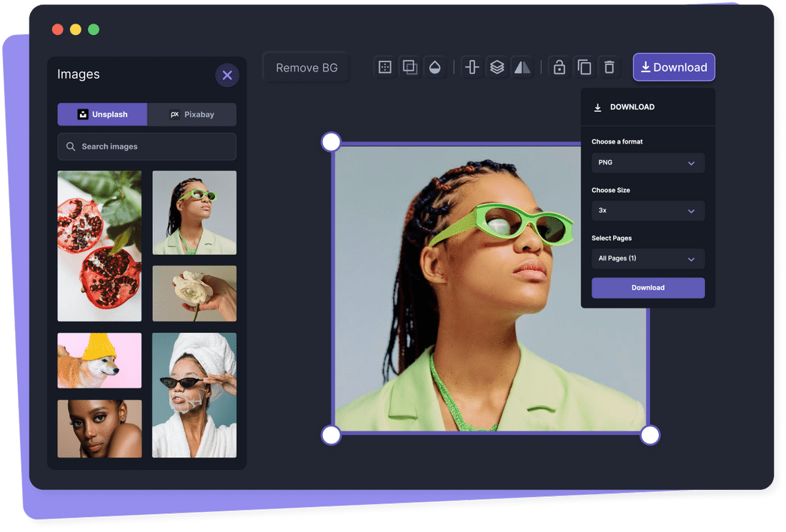Screen dimensions: 786x532
Task: Open the 3x size dropdown
Action: click(x=648, y=211)
